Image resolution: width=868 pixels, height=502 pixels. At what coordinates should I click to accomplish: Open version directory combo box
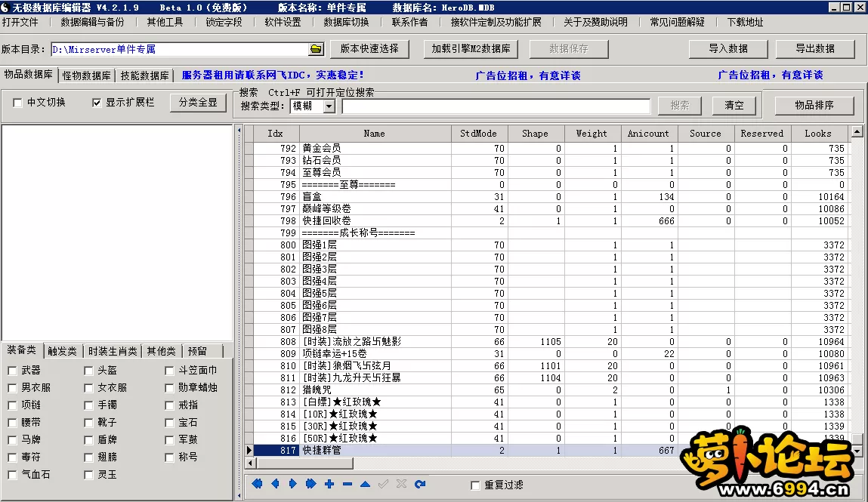point(187,49)
